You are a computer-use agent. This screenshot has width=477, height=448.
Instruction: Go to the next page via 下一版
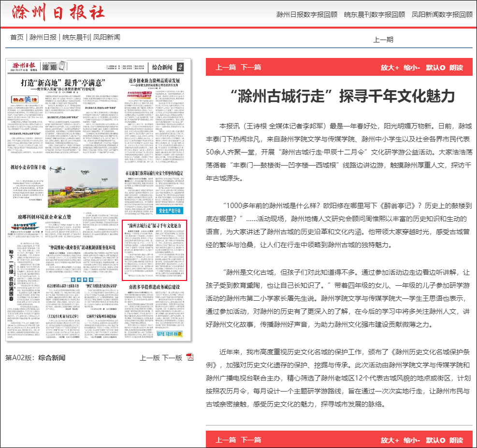point(172,358)
